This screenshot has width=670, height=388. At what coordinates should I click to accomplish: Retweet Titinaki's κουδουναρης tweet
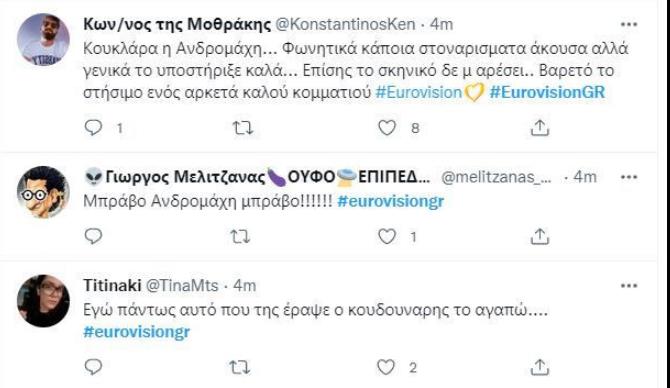(240, 367)
